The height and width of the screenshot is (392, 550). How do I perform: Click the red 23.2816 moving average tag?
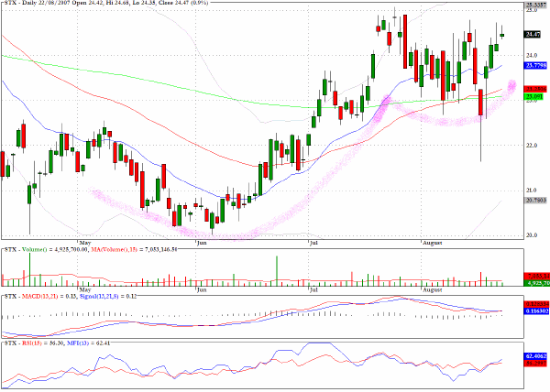(535, 89)
